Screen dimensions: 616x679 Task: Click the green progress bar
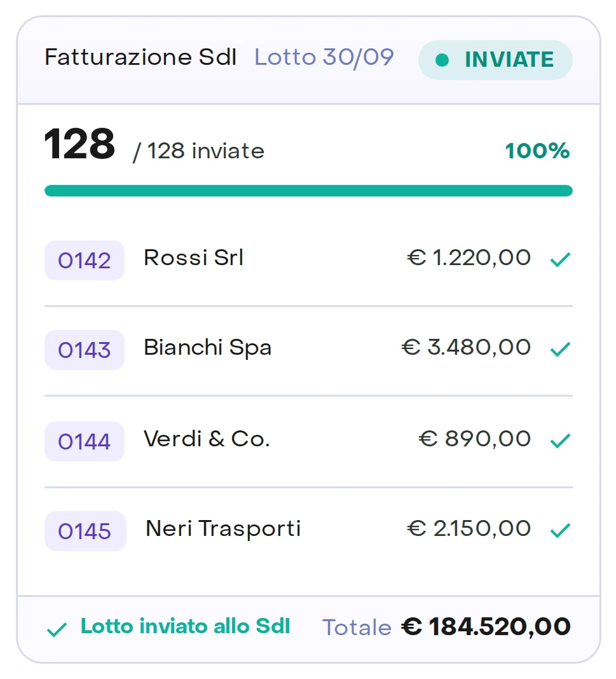click(309, 191)
